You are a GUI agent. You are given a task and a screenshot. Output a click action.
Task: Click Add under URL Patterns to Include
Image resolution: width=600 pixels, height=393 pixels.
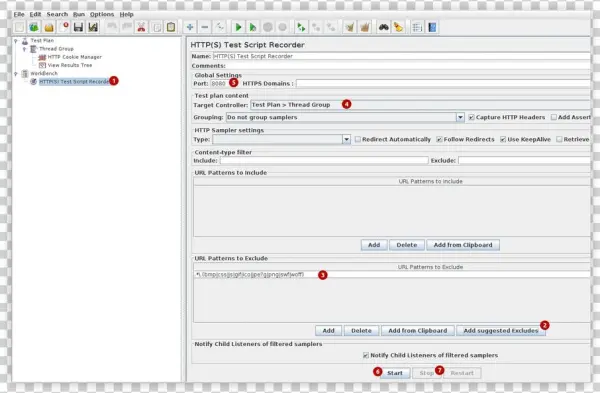[x=374, y=245]
